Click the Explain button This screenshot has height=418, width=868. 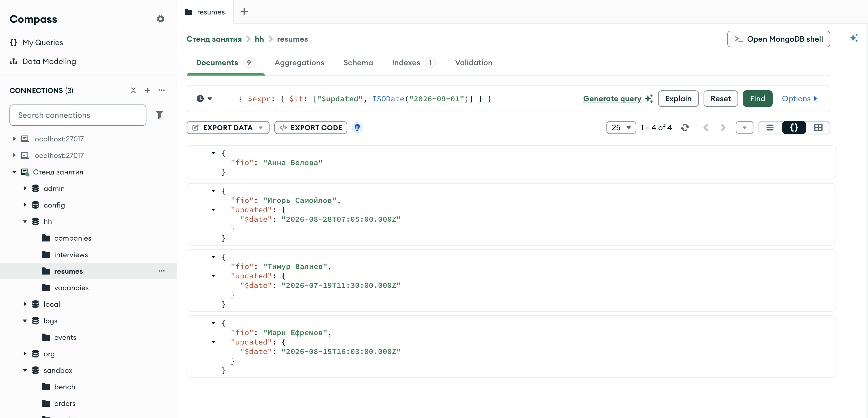tap(678, 99)
